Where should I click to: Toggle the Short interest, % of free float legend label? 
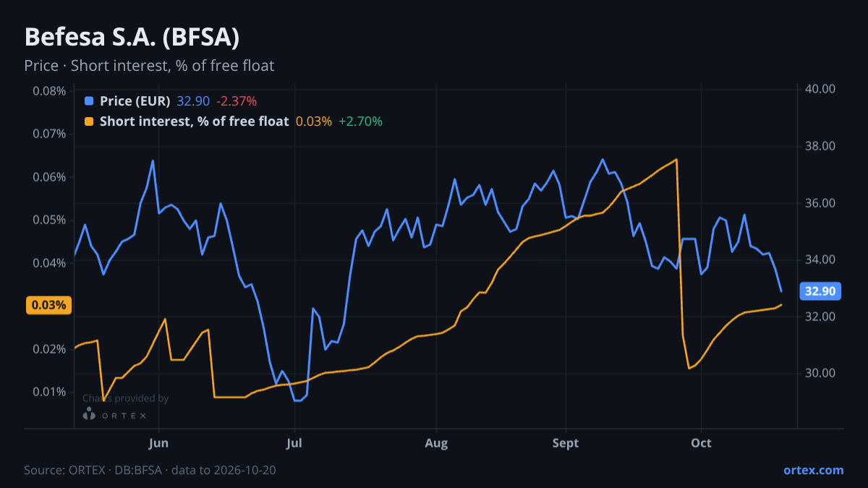click(194, 121)
